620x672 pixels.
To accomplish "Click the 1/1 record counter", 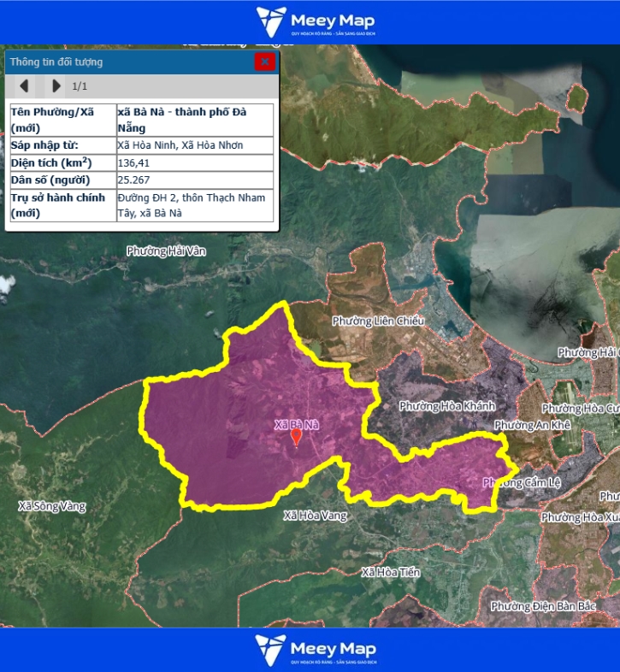I will [80, 85].
